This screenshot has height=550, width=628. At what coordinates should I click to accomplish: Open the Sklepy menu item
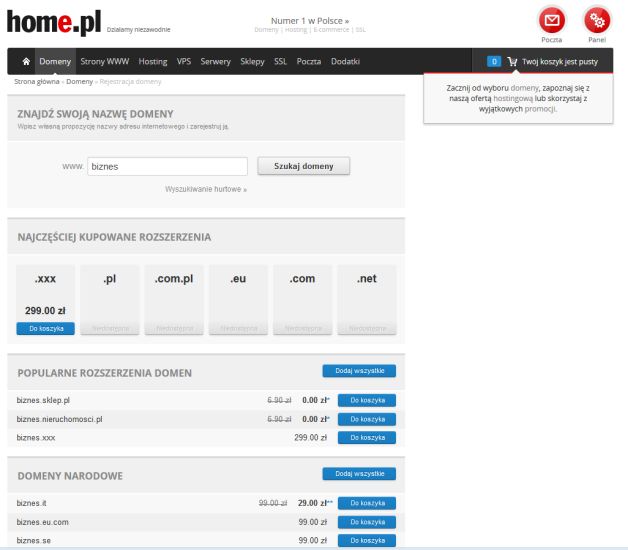pos(252,61)
